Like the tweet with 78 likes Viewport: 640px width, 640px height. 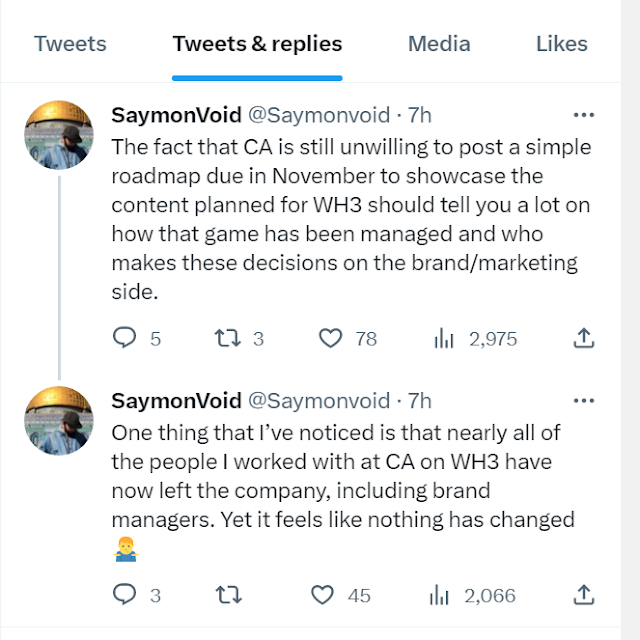click(331, 339)
